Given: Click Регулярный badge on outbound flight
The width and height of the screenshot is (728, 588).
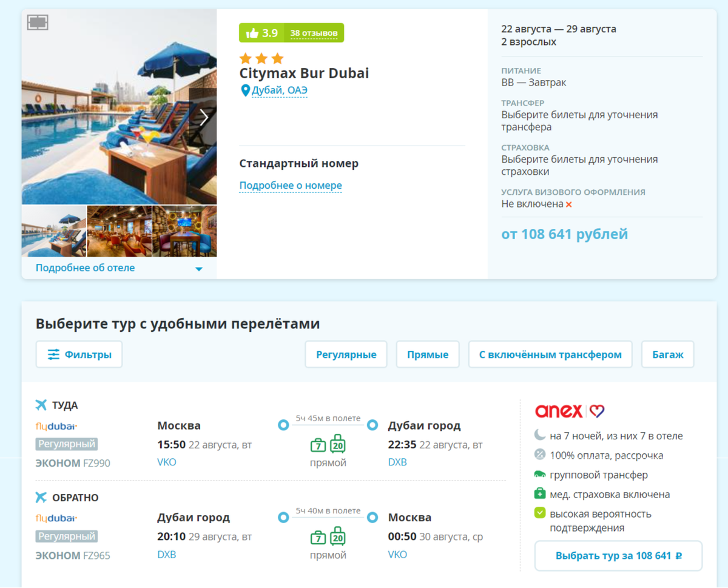Looking at the screenshot, I should point(67,444).
